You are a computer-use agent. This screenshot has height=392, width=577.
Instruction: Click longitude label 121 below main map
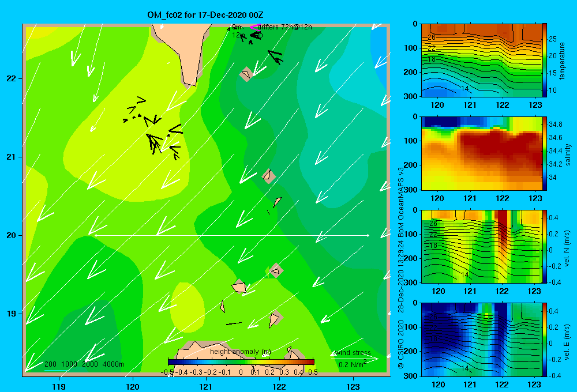[x=206, y=386]
